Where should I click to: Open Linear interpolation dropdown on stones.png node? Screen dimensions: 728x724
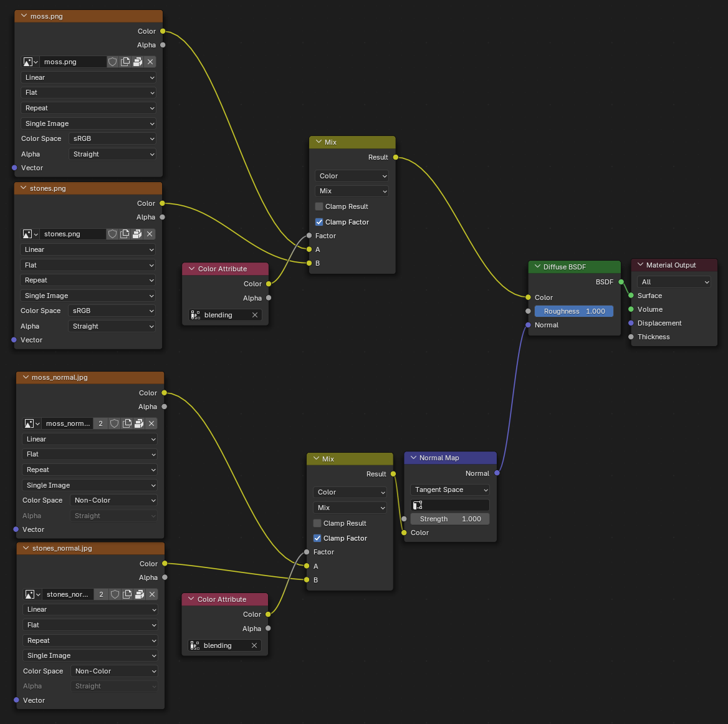(x=88, y=249)
